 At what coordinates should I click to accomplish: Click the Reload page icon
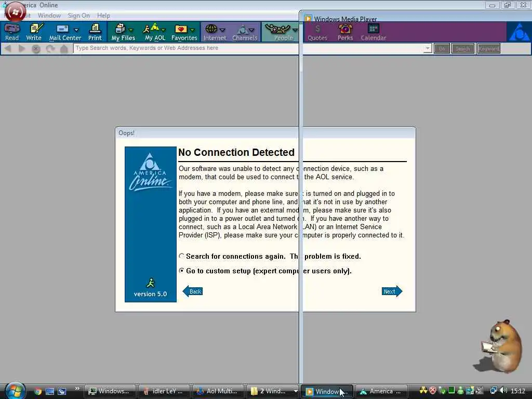[x=50, y=49]
